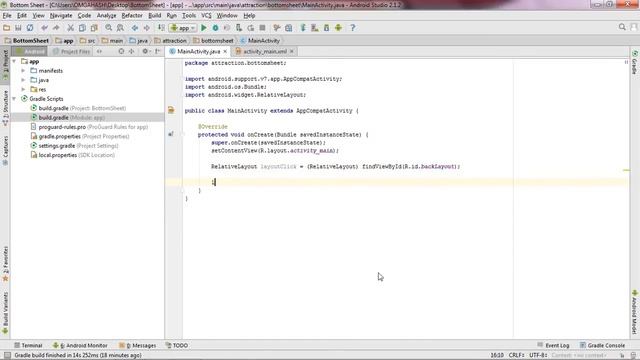The height and width of the screenshot is (360, 640).
Task: Click the Replace icon in toolbar
Action: pos(120,28)
